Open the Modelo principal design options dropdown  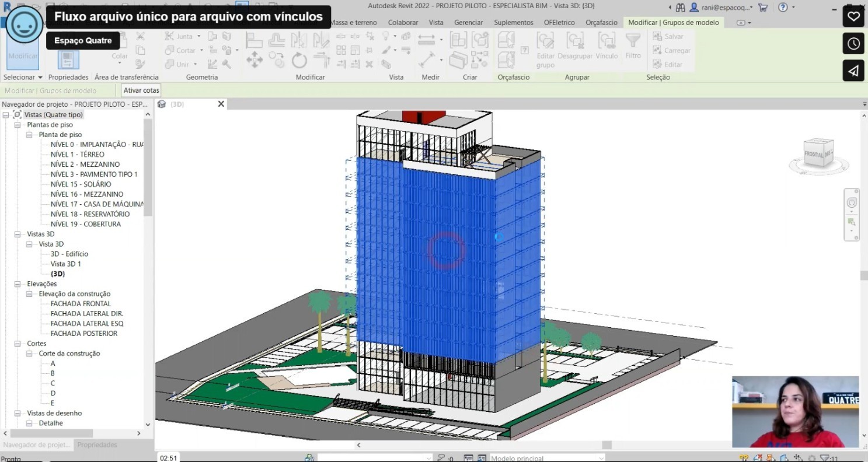(547, 458)
